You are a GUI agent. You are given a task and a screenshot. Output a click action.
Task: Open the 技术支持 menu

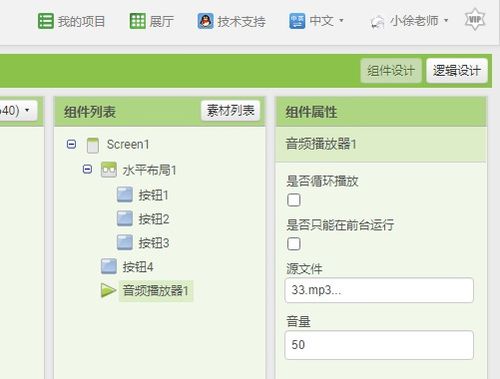232,21
